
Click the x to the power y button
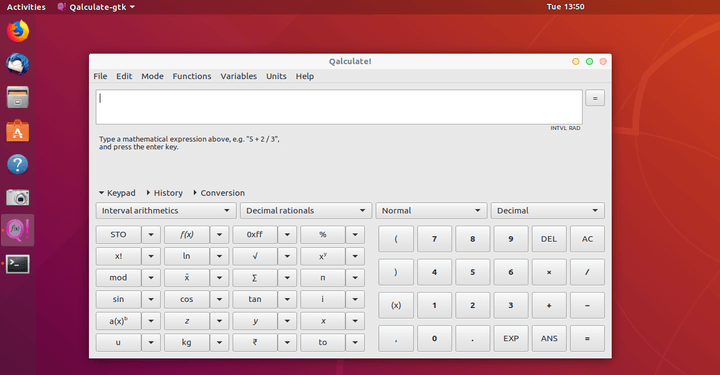(x=323, y=256)
